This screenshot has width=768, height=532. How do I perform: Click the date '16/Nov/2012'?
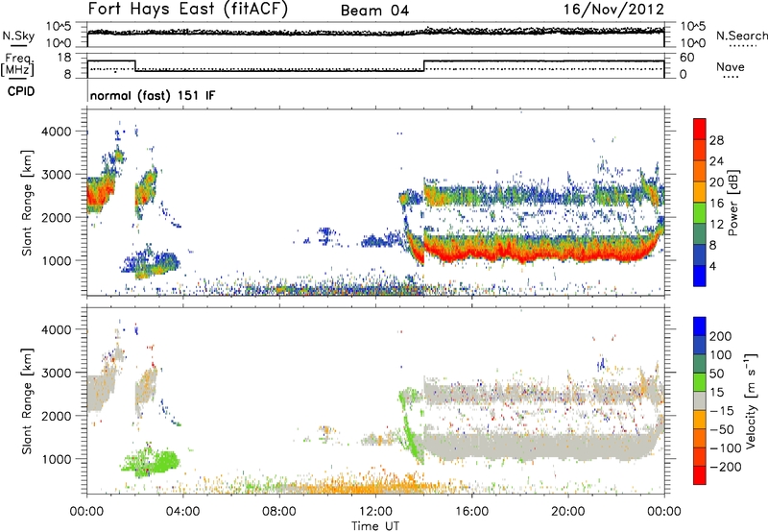point(613,10)
